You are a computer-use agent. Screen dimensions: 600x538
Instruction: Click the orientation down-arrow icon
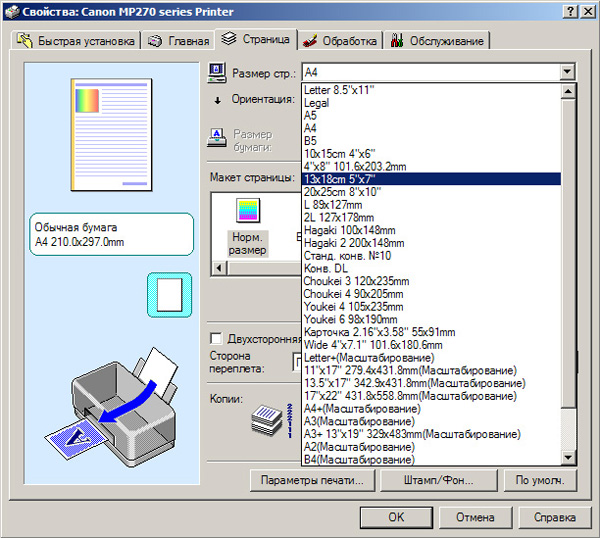pos(217,100)
